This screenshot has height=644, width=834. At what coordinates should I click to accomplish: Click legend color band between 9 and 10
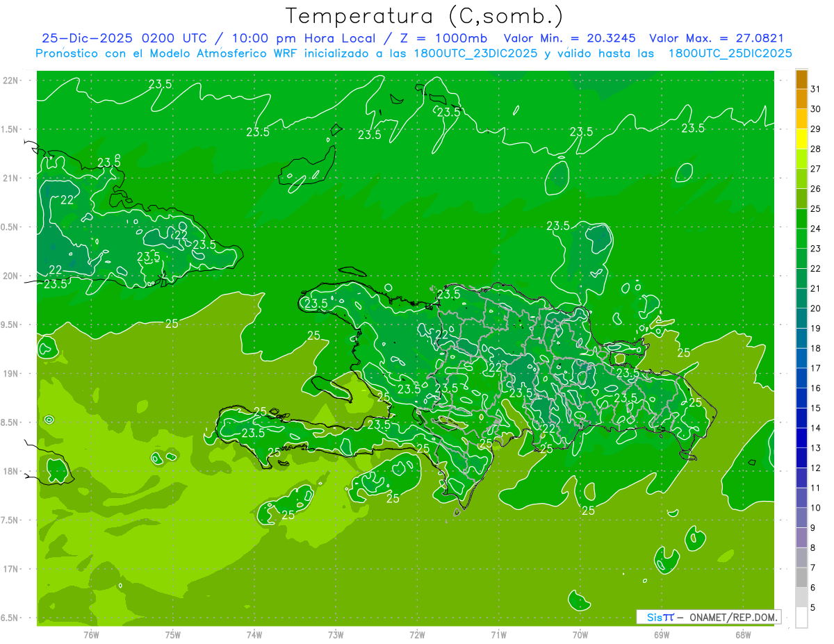tap(801, 518)
